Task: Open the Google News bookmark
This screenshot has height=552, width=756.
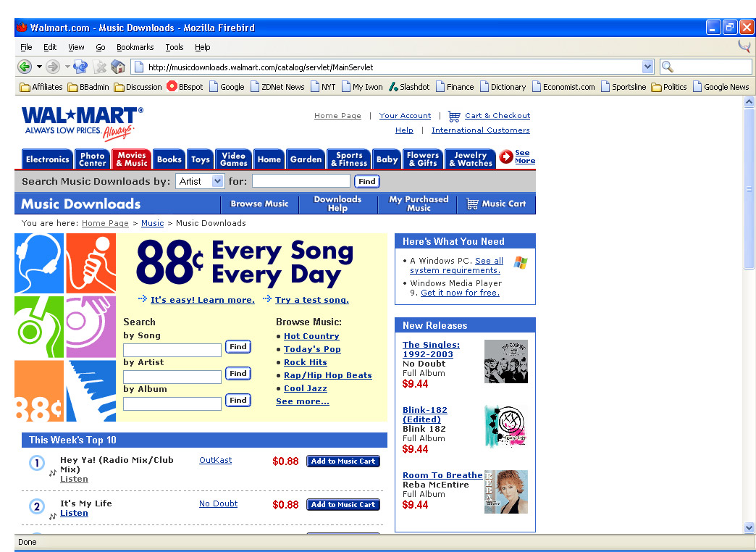Action: pos(721,87)
